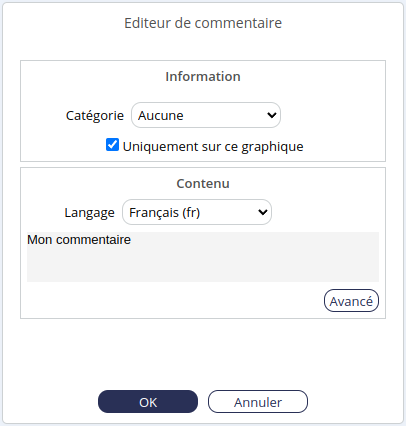Click the Contenu section heading
The width and height of the screenshot is (406, 426).
(203, 183)
